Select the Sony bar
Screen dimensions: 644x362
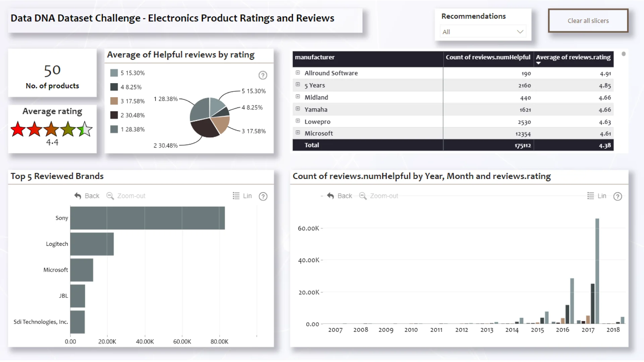tap(148, 218)
